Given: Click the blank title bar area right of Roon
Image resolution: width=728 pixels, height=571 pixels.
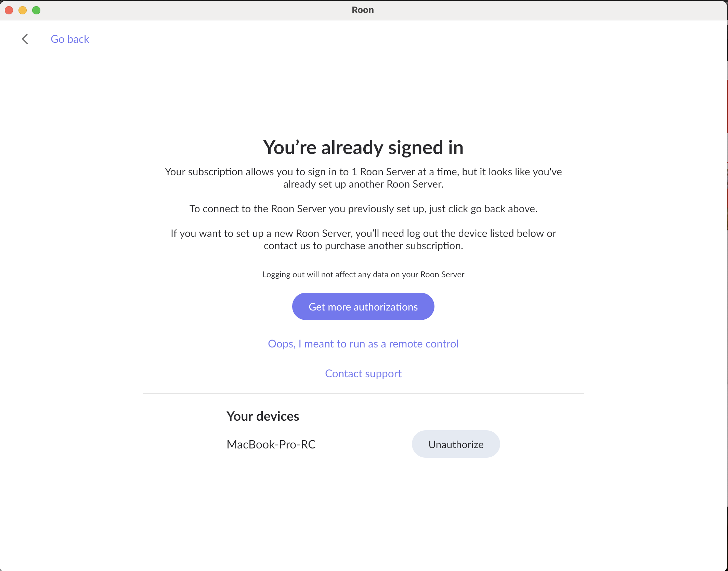Looking at the screenshot, I should pos(547,10).
